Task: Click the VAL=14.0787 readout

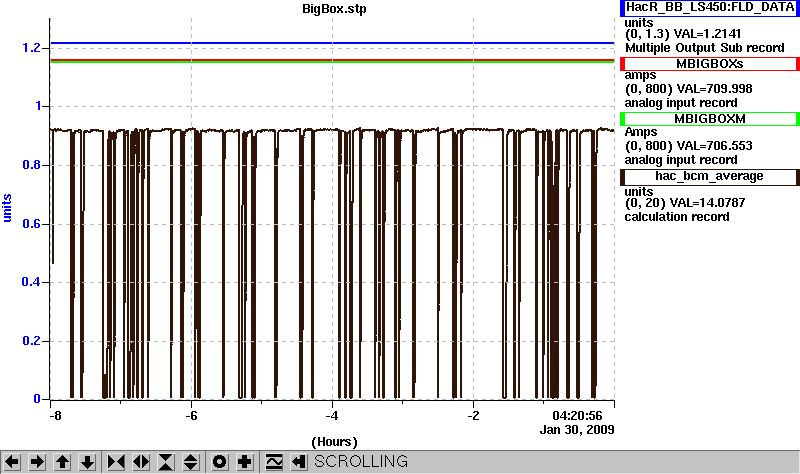Action: pyautogui.click(x=707, y=203)
